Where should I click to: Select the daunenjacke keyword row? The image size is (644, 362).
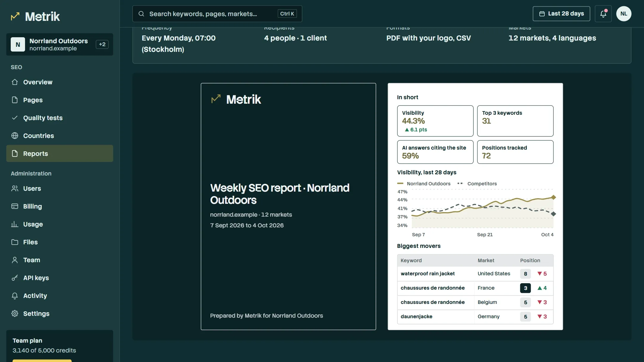[475, 316]
